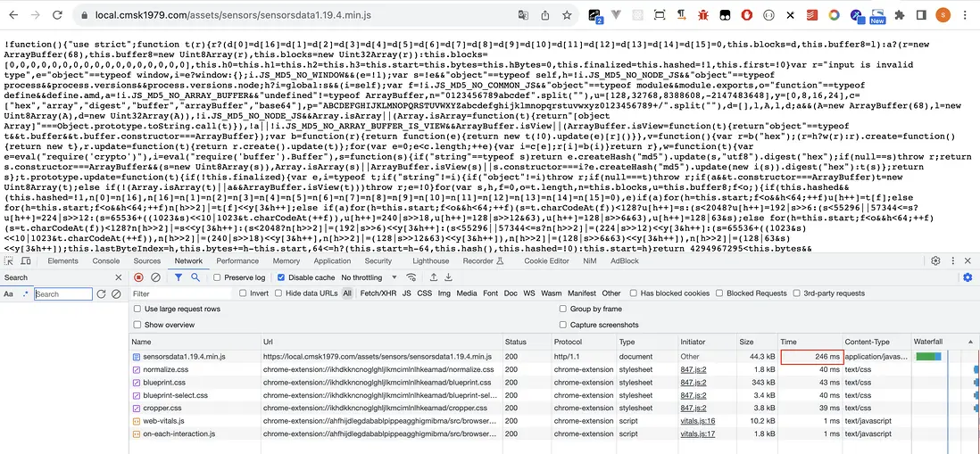This screenshot has height=454, width=980.
Task: Switch to the Console tab
Action: pyautogui.click(x=106, y=261)
